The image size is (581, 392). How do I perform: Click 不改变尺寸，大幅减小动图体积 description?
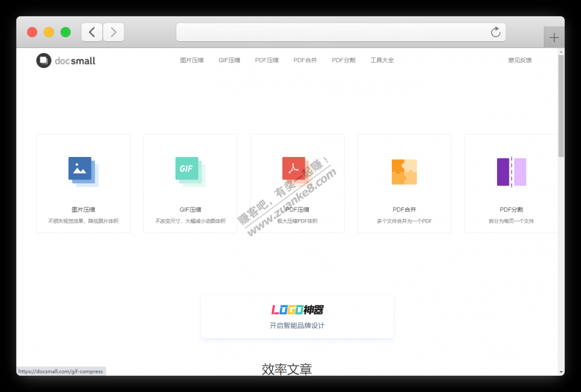[x=191, y=221]
